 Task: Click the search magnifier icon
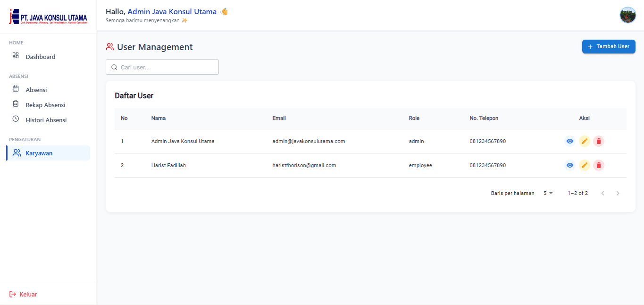[x=114, y=68]
